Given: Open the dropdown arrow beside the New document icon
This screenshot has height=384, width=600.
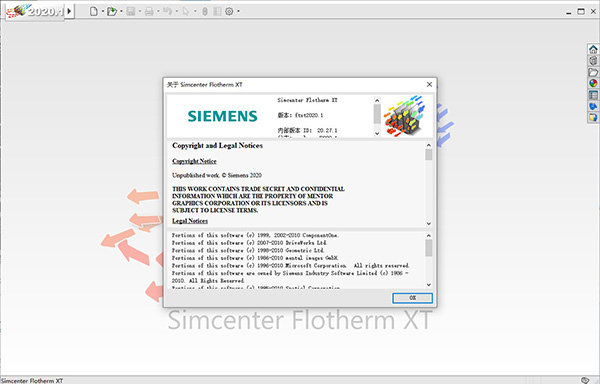Looking at the screenshot, I should tap(103, 11).
